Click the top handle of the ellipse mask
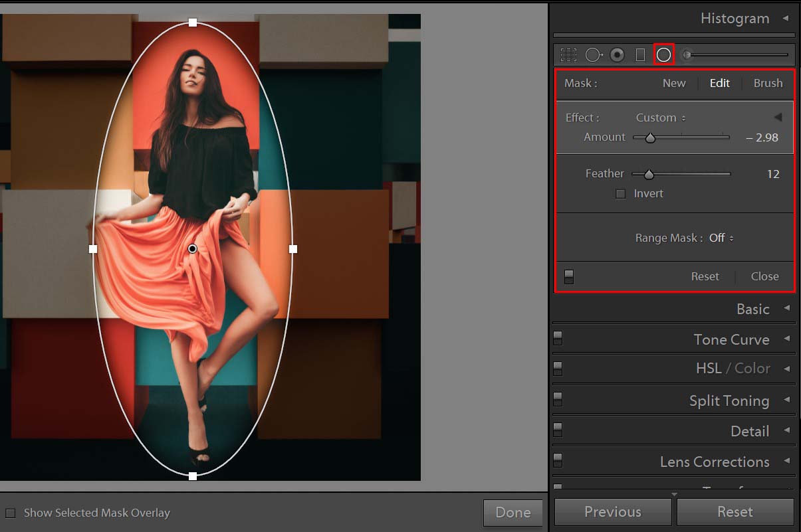The image size is (801, 532). 193,23
